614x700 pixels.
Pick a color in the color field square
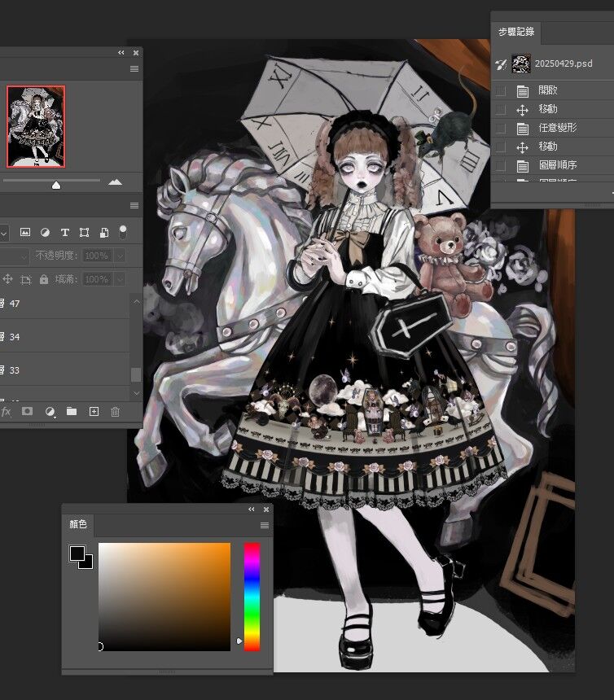pos(164,597)
